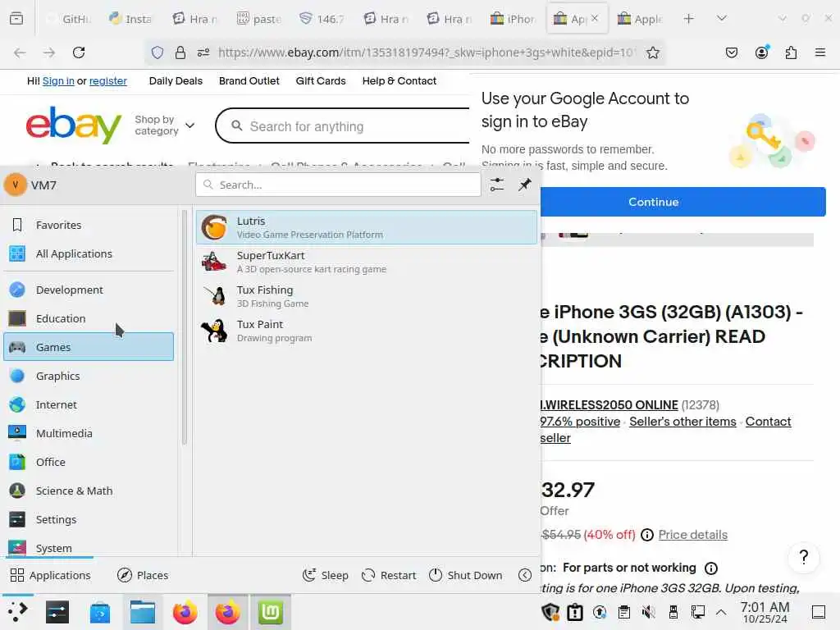Bookmark this page with star icon
This screenshot has height=630, width=840.
652,52
